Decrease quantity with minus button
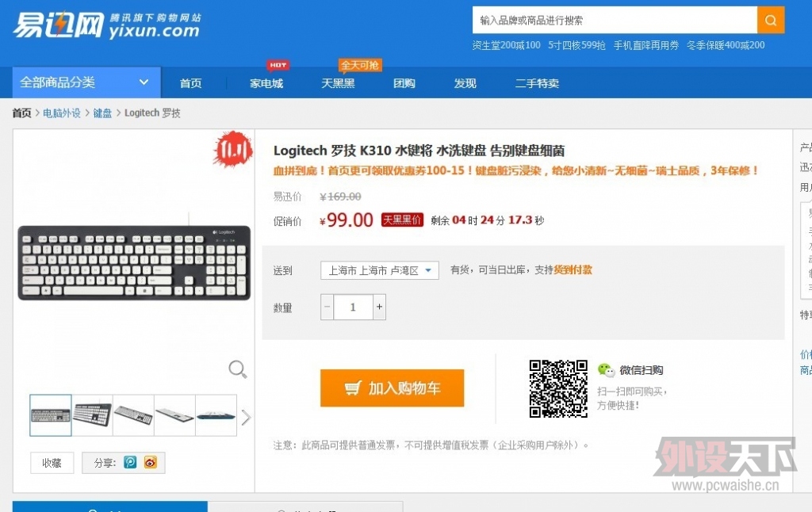Screen dimensions: 812x512 [327, 307]
